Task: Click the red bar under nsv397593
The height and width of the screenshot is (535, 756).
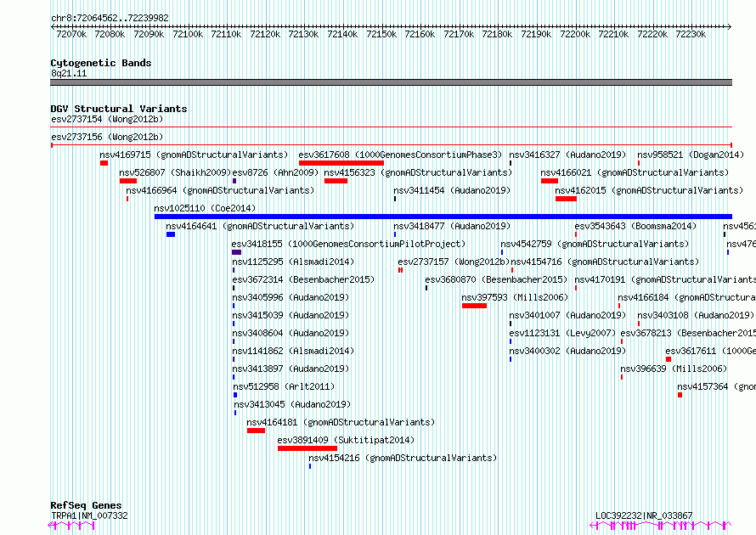Action: (x=474, y=306)
